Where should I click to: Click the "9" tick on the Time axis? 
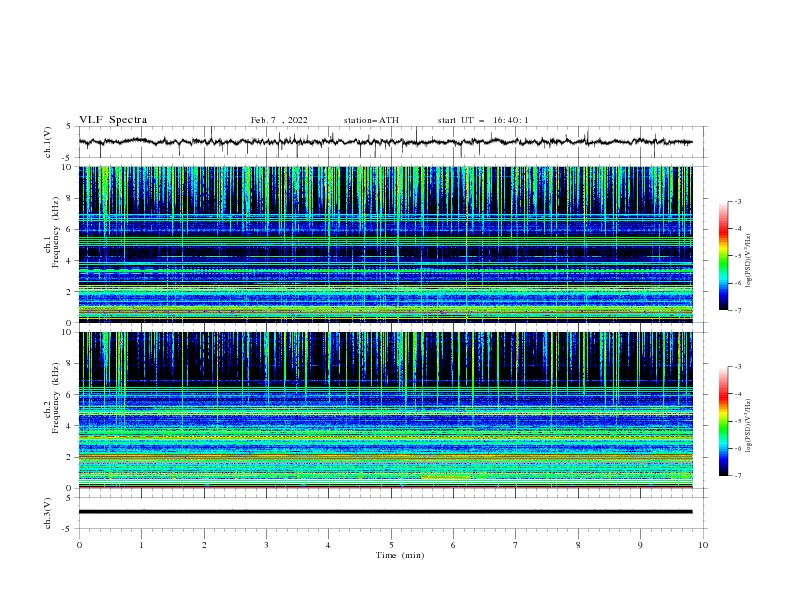[x=640, y=545]
